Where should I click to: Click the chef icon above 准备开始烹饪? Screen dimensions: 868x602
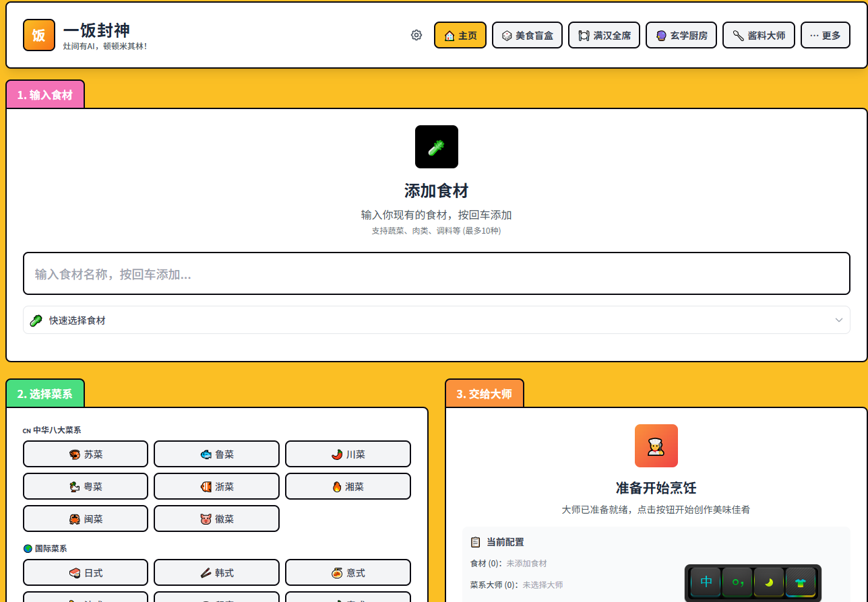(x=656, y=446)
